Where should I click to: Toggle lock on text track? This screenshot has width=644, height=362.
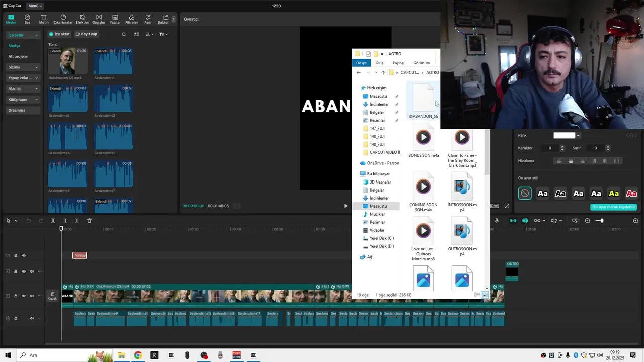tap(16, 256)
